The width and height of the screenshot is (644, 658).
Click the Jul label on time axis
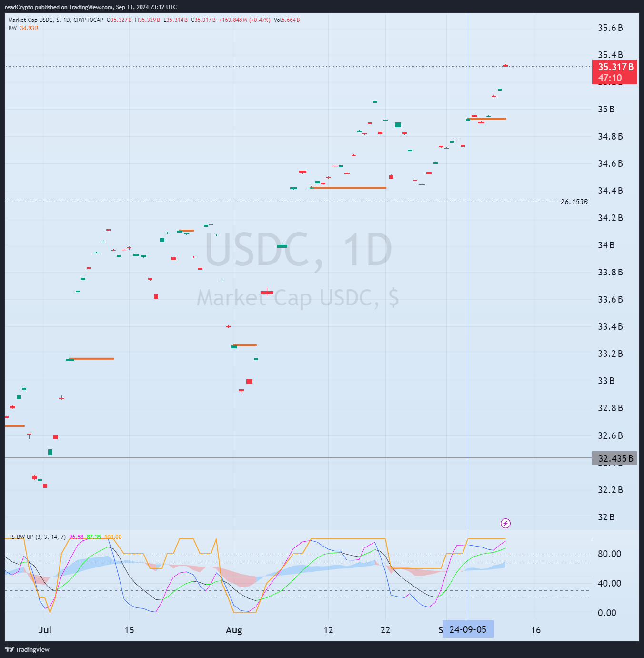pos(45,630)
